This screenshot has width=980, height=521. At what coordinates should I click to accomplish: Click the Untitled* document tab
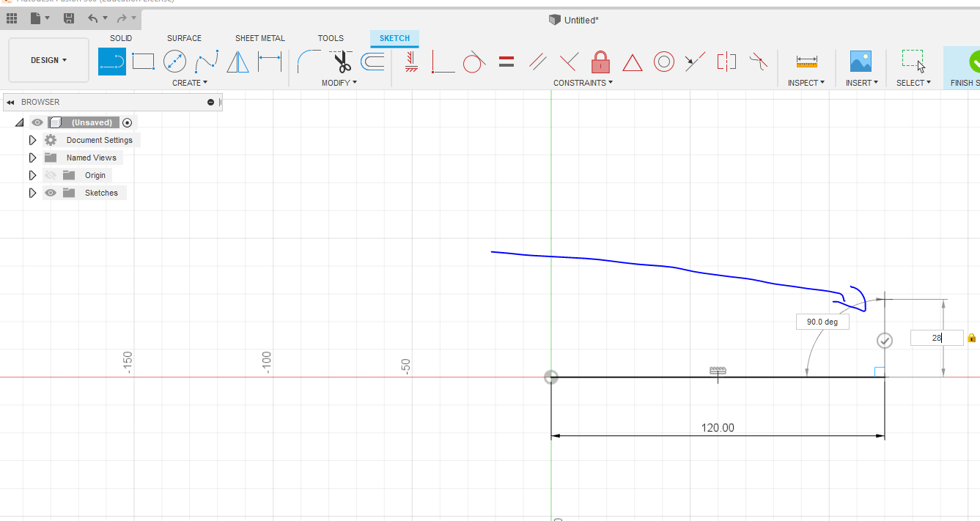[574, 20]
